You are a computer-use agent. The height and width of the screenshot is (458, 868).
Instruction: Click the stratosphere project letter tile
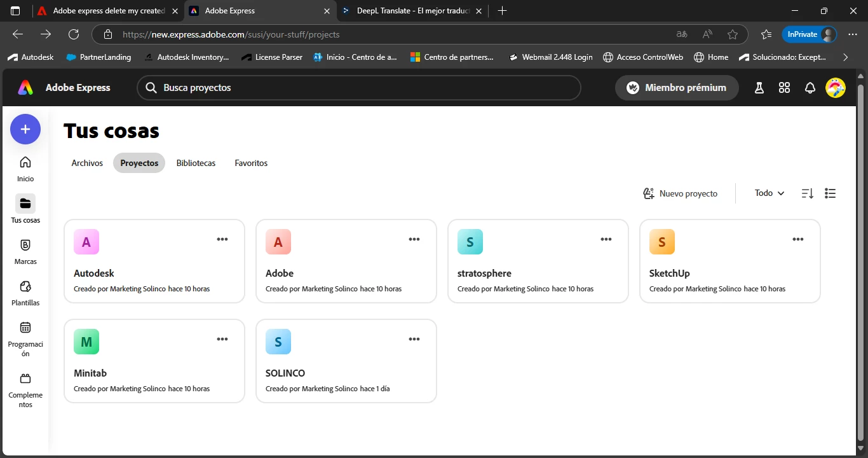[470, 242]
